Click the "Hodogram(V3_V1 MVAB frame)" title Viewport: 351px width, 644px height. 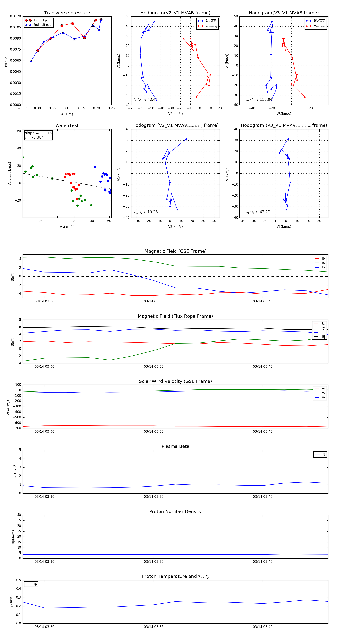point(284,13)
